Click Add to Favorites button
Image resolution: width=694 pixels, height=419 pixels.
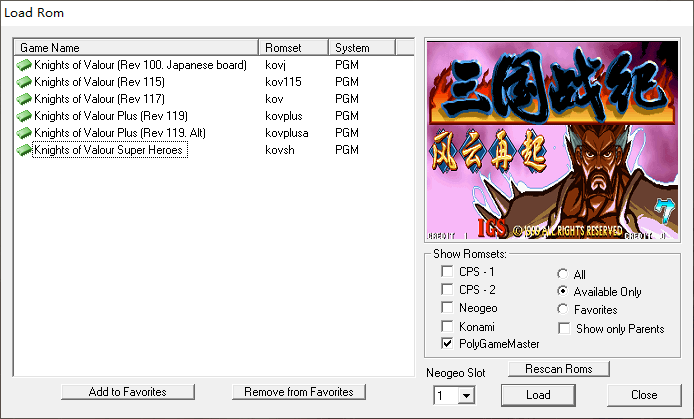(127, 392)
